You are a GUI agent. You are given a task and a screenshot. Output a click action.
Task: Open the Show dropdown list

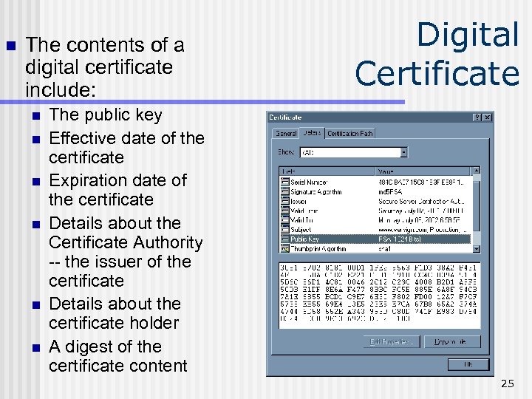pyautogui.click(x=403, y=152)
